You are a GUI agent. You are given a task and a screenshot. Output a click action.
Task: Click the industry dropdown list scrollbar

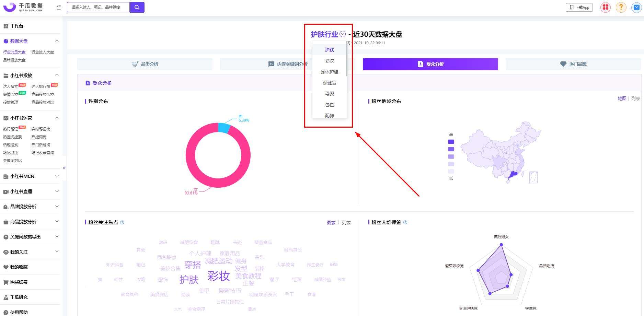(x=347, y=59)
